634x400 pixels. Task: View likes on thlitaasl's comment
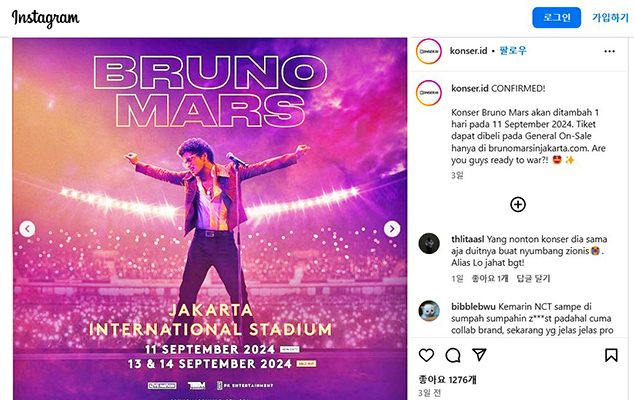pos(490,279)
